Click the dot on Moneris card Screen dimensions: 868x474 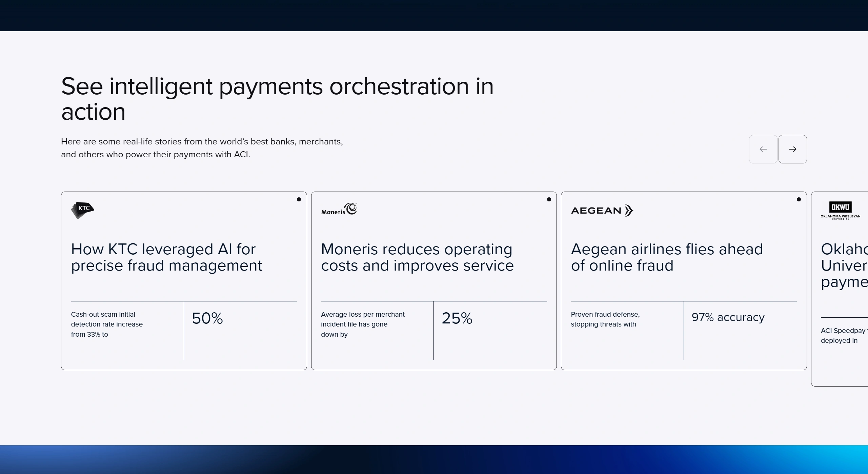coord(549,199)
